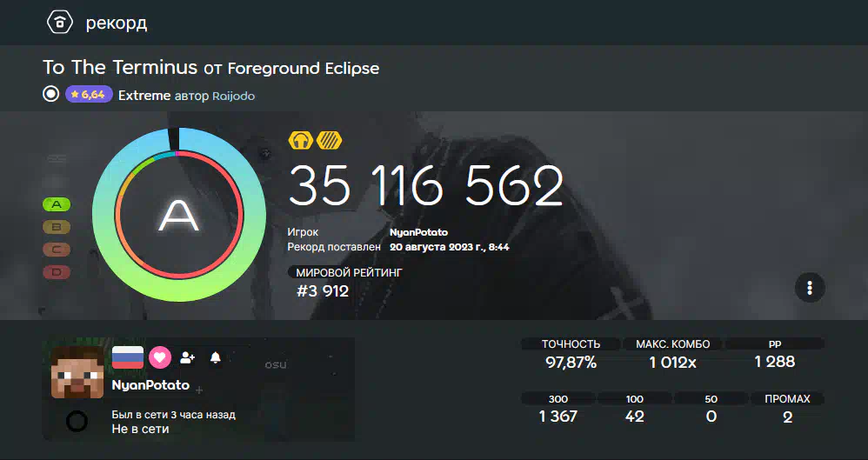Click the green A grade badge

pyautogui.click(x=57, y=204)
